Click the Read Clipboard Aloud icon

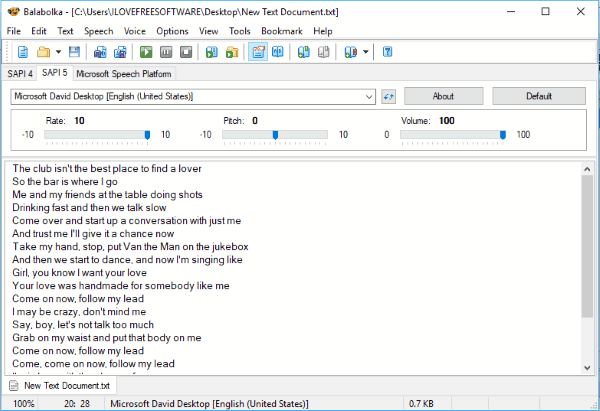click(212, 52)
